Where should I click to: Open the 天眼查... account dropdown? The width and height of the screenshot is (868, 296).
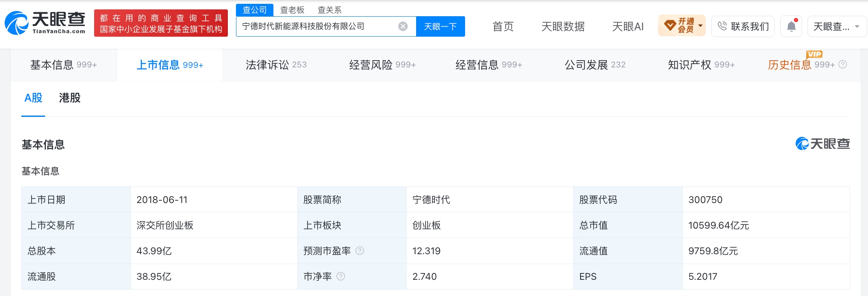coord(837,26)
